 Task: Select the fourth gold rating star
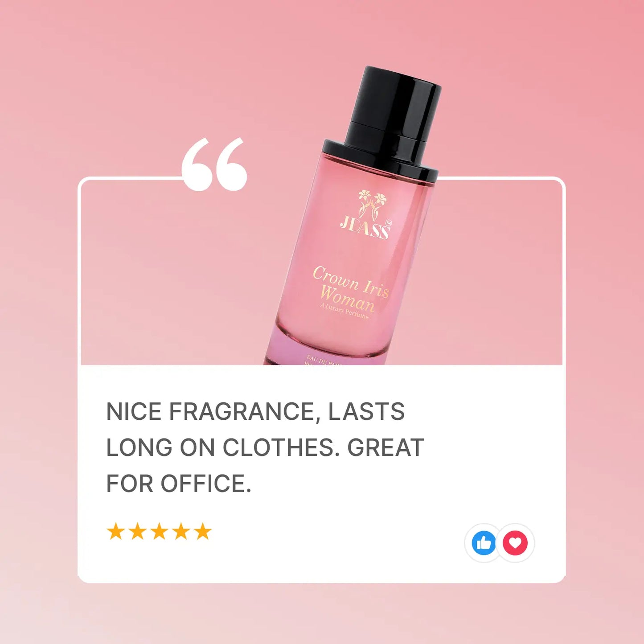pos(181,531)
